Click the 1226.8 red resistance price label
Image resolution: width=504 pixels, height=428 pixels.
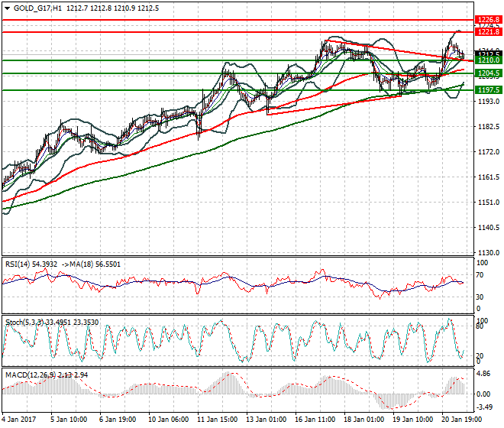[x=488, y=20]
